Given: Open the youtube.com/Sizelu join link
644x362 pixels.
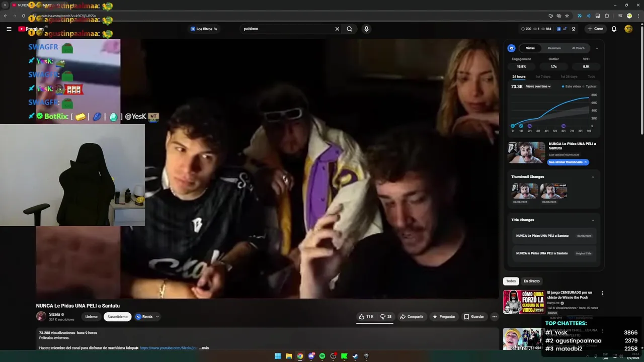Looking at the screenshot, I should 169,348.
